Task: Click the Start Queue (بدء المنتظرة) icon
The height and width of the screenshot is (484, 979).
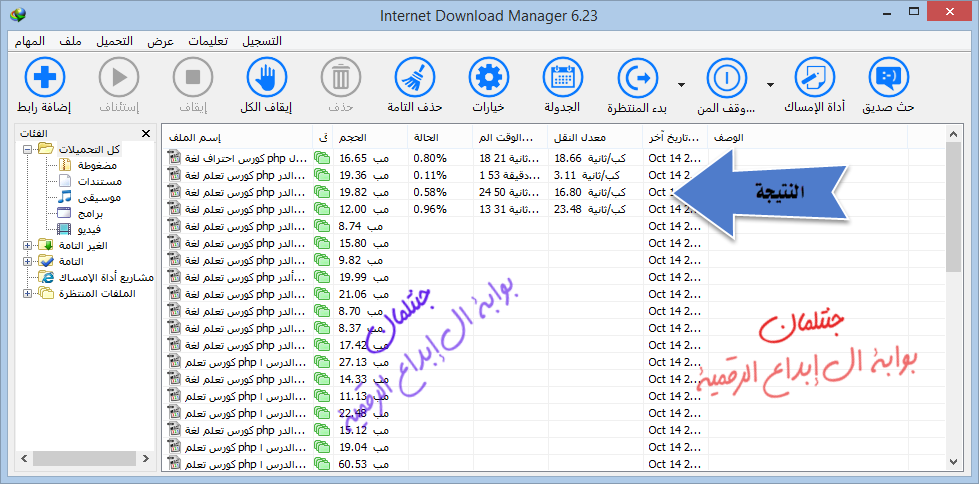Action: coord(636,77)
